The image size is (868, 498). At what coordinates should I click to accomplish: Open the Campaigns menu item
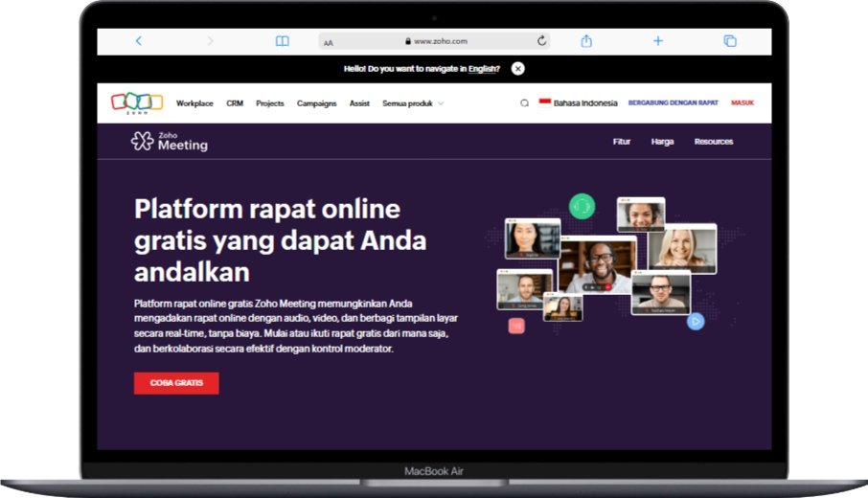pos(317,103)
